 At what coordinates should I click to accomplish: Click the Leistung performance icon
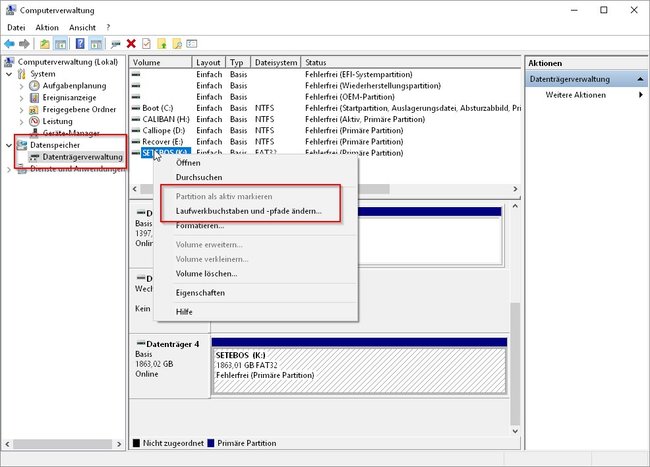pos(34,121)
